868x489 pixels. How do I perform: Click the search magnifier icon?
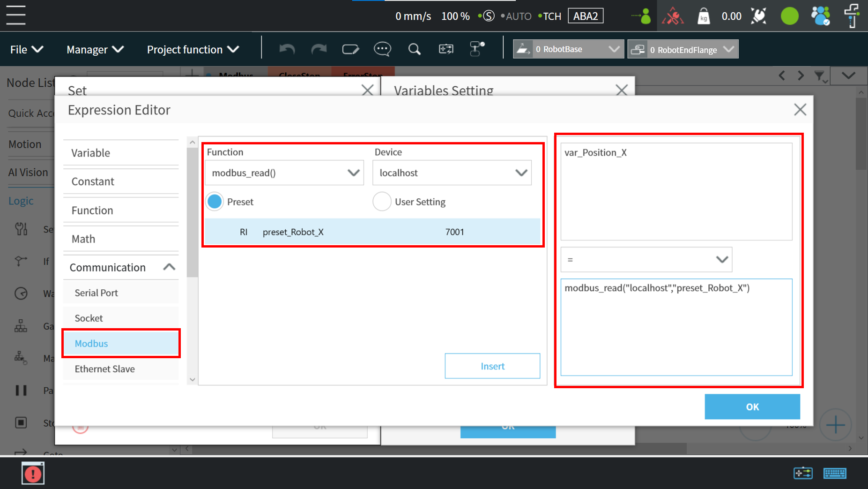[x=414, y=49]
